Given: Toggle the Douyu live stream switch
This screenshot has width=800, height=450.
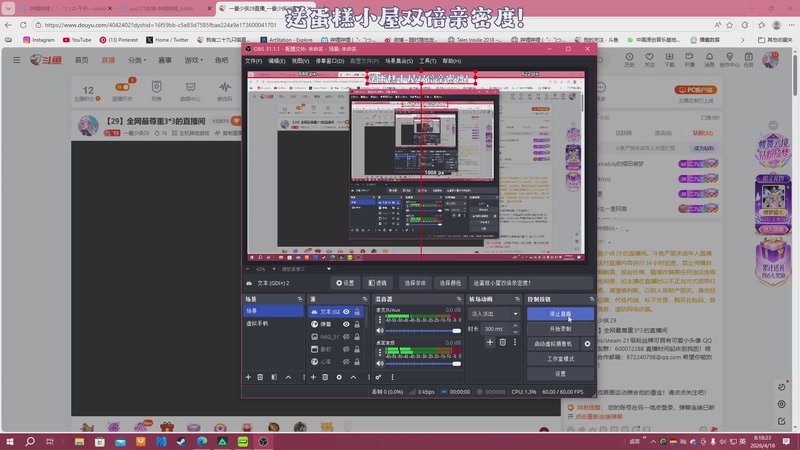Looking at the screenshot, I should pos(122,87).
